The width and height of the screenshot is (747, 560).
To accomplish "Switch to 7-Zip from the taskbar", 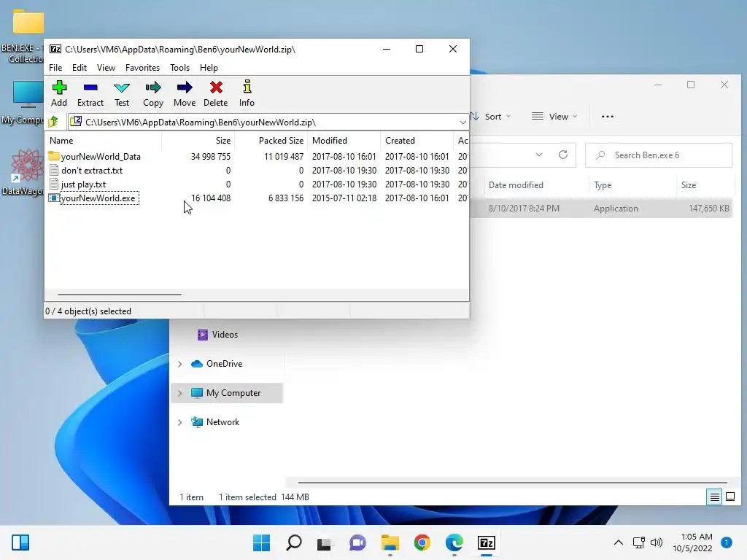I will (x=487, y=542).
